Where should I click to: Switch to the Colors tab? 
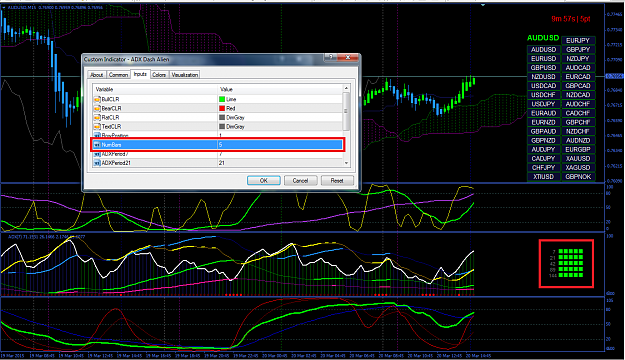(159, 75)
